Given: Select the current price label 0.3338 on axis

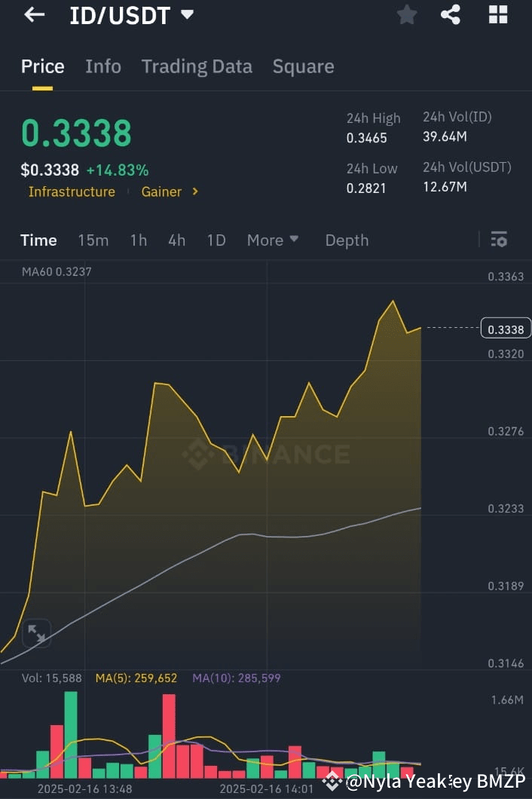Looking at the screenshot, I should [x=506, y=328].
